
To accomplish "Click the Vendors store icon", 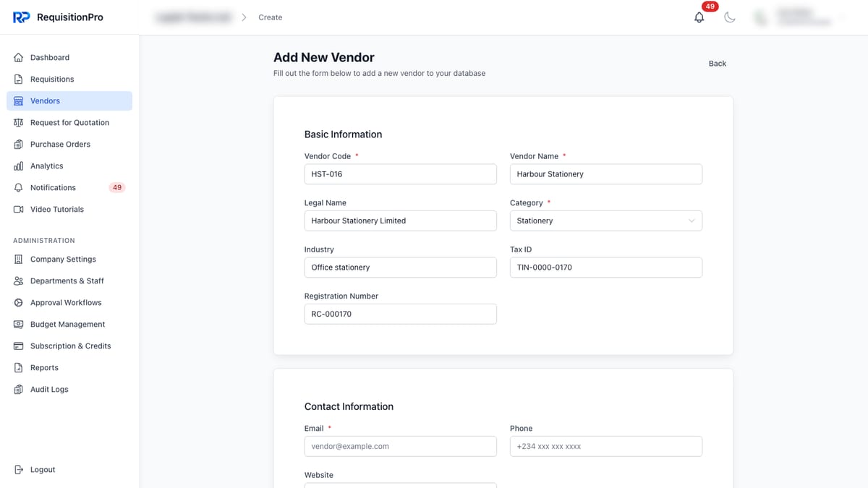I will [19, 101].
